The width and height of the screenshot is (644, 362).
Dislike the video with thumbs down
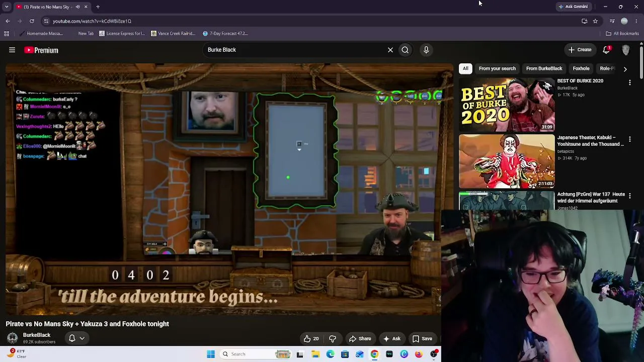click(x=333, y=339)
